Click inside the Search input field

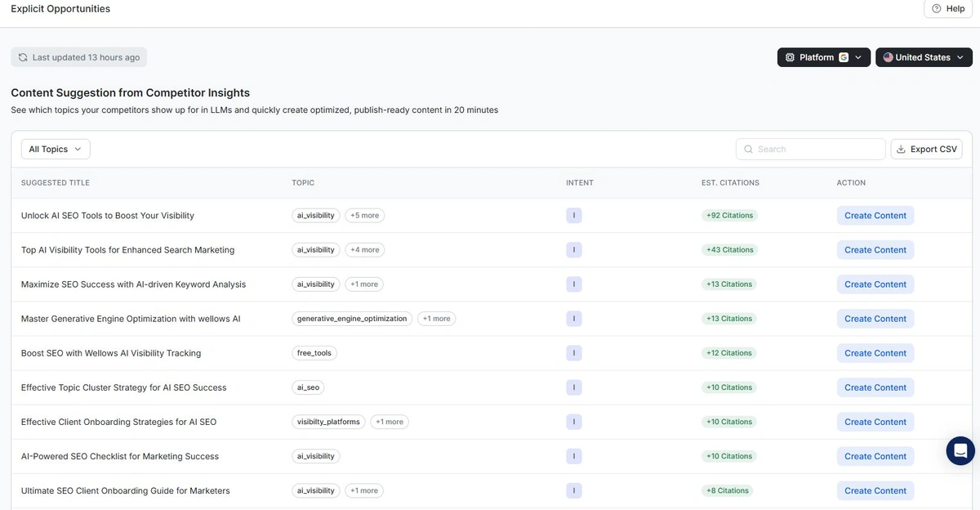pos(808,149)
